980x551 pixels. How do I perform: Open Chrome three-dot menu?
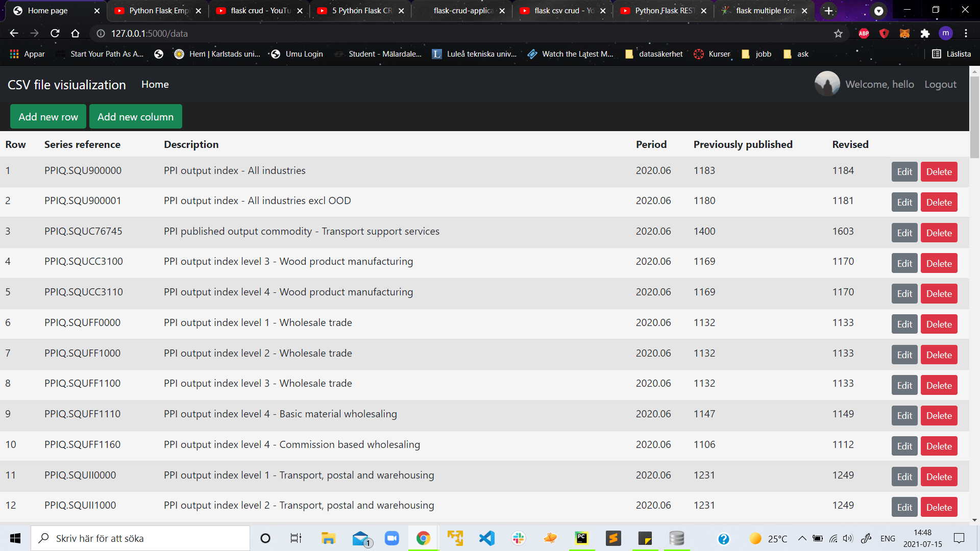click(966, 33)
